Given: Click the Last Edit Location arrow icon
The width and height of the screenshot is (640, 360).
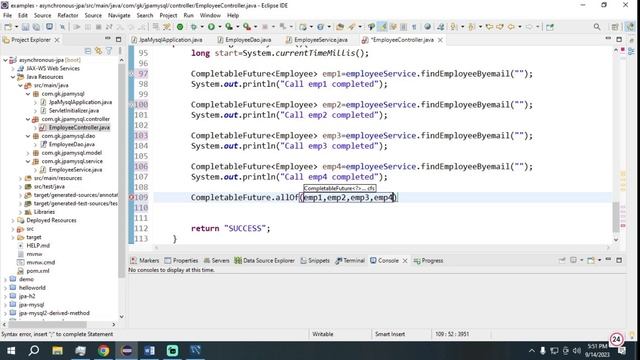Looking at the screenshot, I should click(489, 27).
